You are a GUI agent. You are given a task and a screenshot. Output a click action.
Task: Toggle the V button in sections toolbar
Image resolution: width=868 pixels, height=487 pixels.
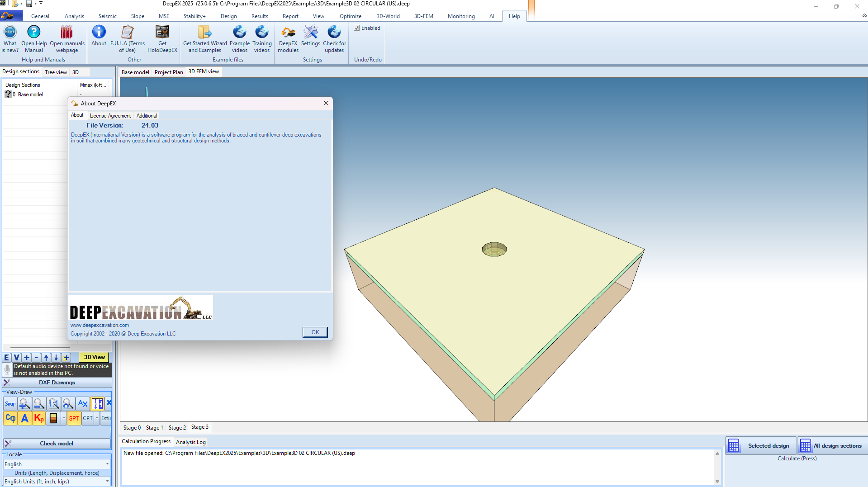(17, 357)
